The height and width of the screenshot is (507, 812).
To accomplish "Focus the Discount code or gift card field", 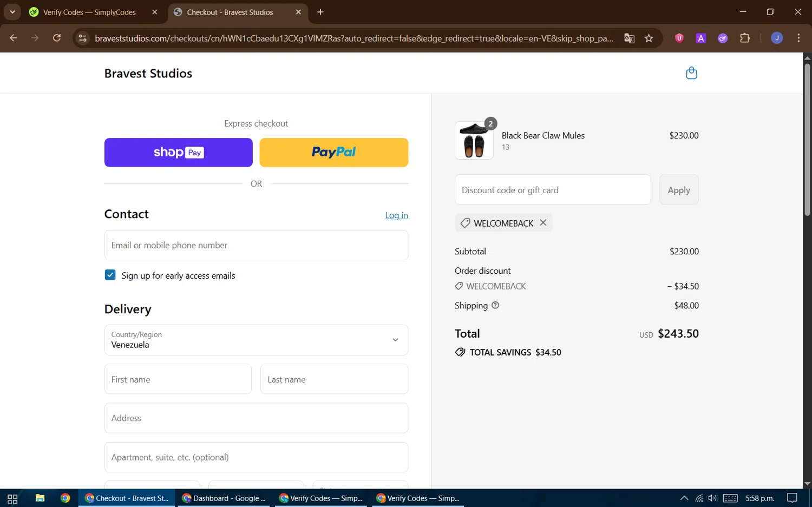I will [553, 190].
